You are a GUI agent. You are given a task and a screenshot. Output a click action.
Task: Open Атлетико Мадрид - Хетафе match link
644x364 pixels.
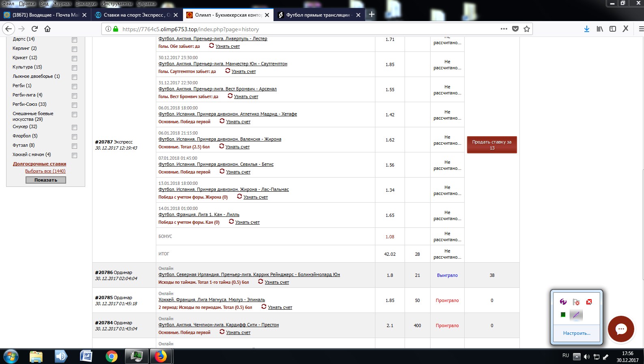pyautogui.click(x=228, y=114)
